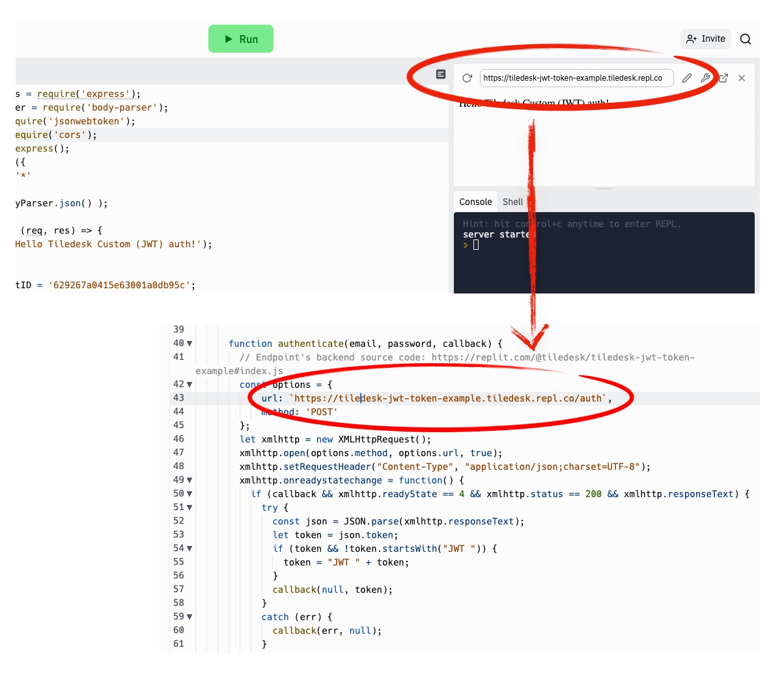Screen dimensions: 784x680
Task: Open the preview in a new tab
Action: click(x=723, y=78)
